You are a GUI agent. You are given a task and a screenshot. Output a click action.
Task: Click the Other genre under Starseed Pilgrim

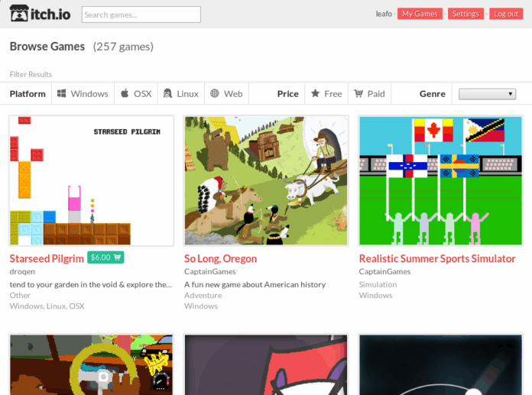[20, 296]
